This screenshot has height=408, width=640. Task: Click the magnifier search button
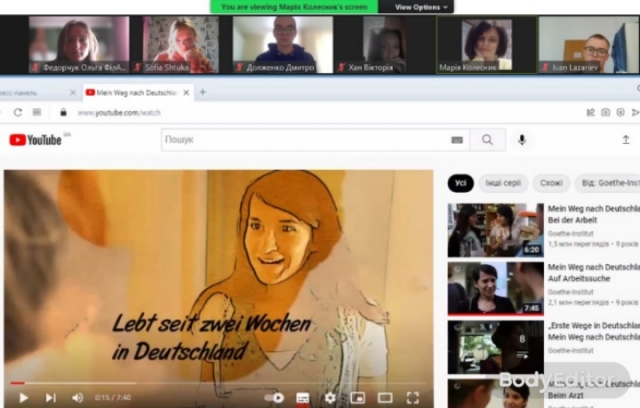487,140
